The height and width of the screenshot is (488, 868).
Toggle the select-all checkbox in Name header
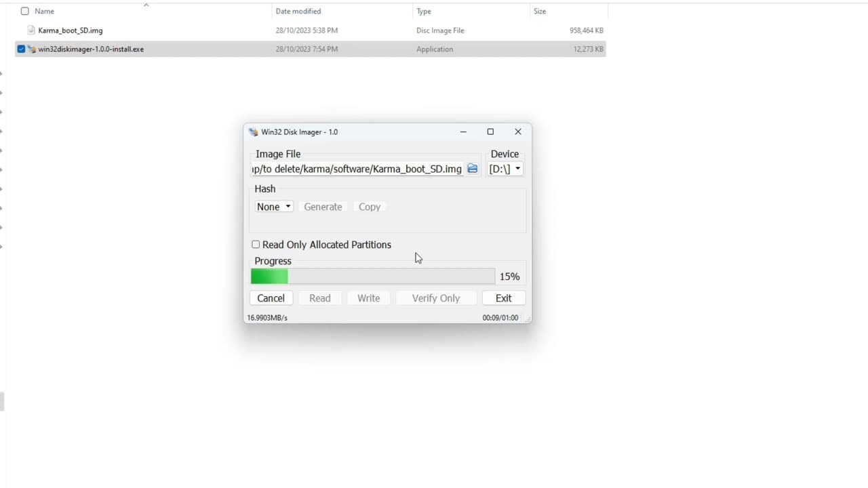tap(25, 11)
